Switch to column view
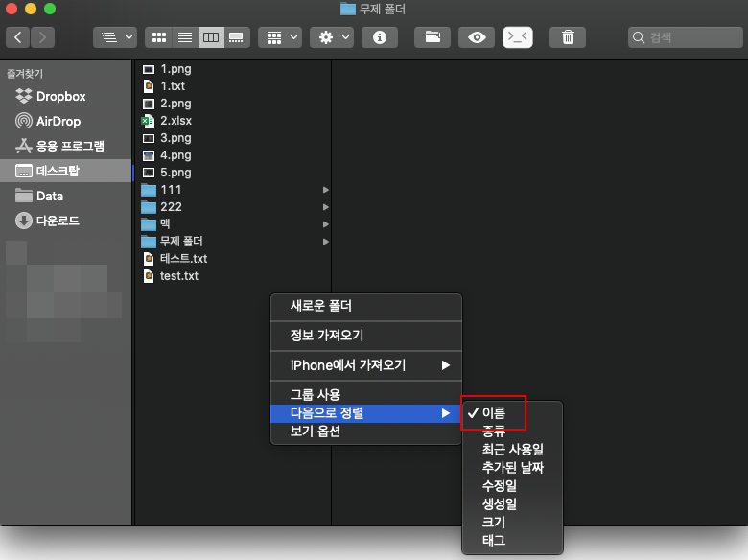 point(210,37)
